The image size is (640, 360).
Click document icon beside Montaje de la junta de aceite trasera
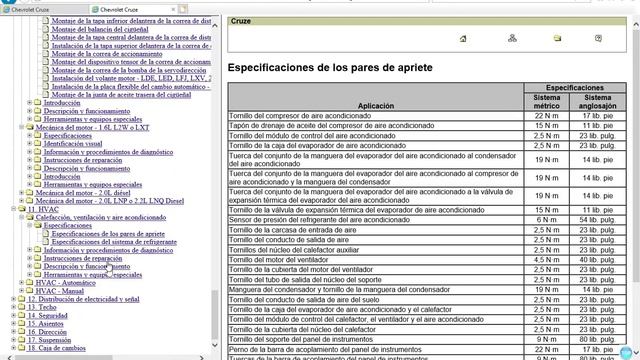(46, 94)
